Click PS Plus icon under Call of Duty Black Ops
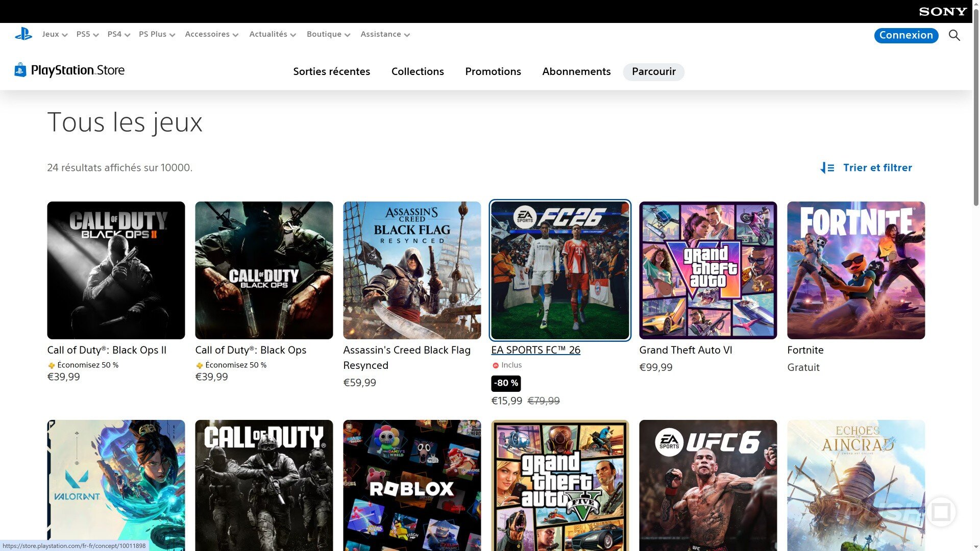Screen dimensions: 980x551 pyautogui.click(x=199, y=365)
